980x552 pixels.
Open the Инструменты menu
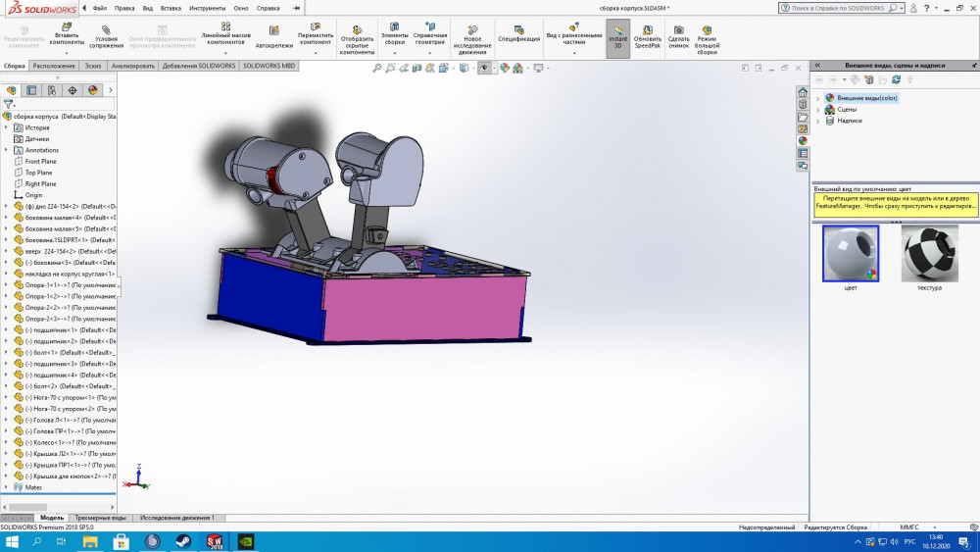coord(207,8)
